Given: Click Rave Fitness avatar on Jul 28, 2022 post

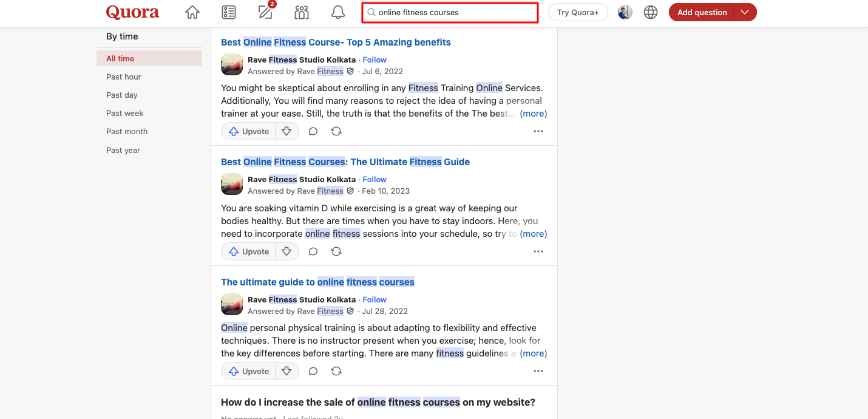Looking at the screenshot, I should pyautogui.click(x=232, y=305).
